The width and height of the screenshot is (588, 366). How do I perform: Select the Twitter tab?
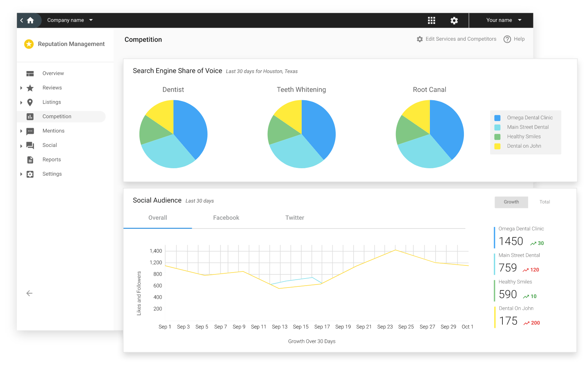(295, 218)
